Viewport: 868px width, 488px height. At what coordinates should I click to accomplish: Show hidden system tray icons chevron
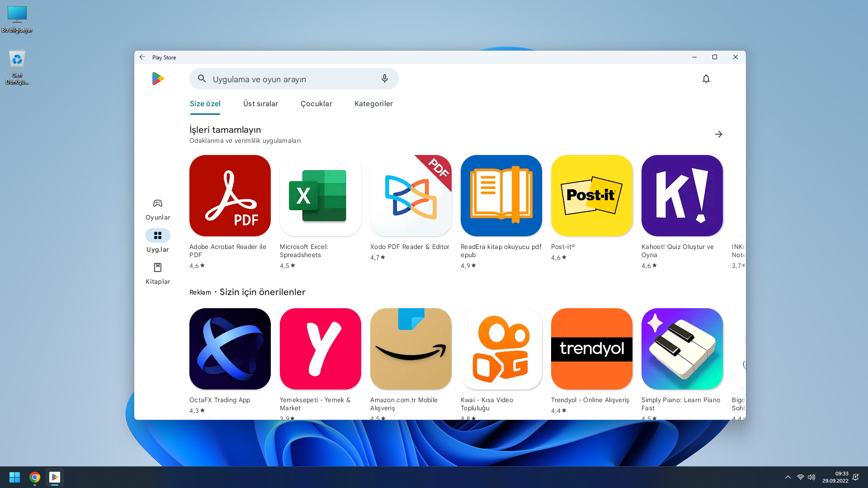(x=788, y=477)
